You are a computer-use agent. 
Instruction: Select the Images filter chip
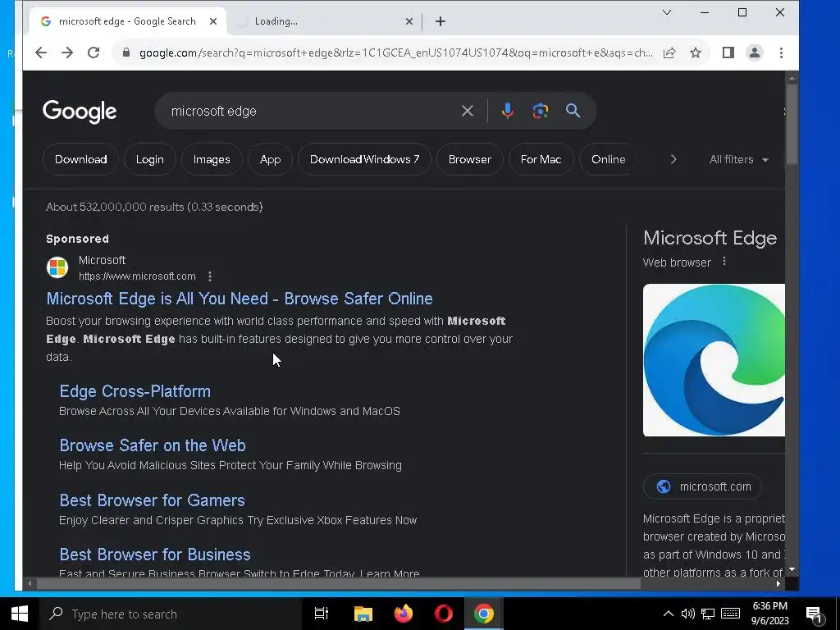click(x=212, y=159)
